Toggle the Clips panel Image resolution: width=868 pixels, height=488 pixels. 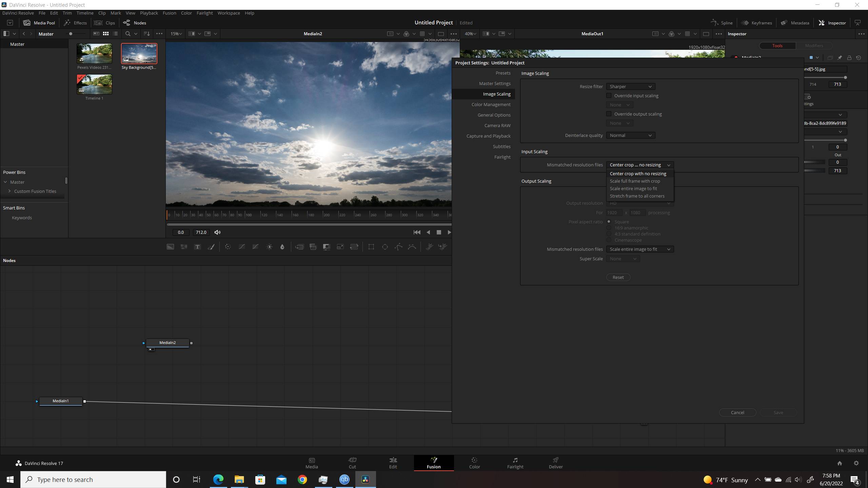105,23
